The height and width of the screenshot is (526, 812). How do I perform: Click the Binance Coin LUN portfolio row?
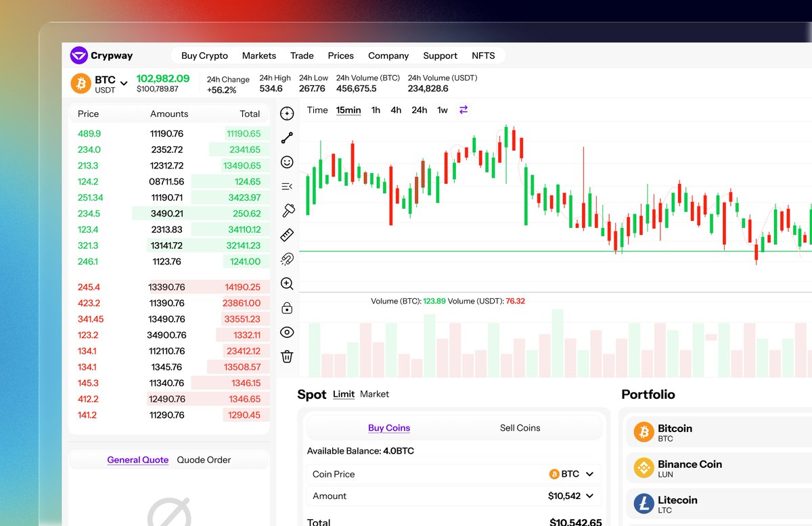click(719, 469)
